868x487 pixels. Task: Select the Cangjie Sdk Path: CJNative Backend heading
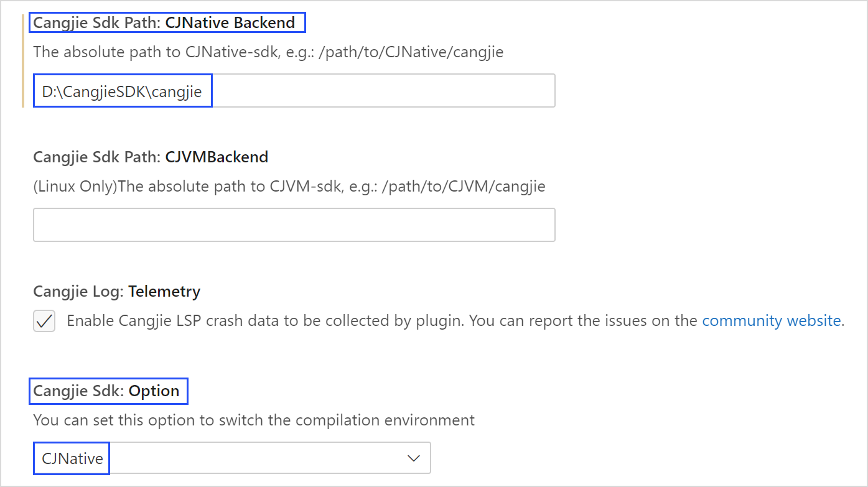(x=164, y=23)
